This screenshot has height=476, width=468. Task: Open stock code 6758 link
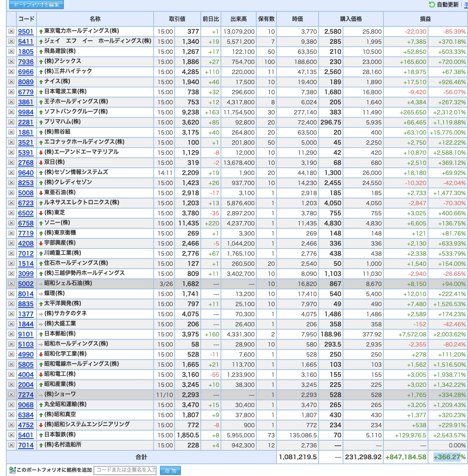pyautogui.click(x=26, y=223)
